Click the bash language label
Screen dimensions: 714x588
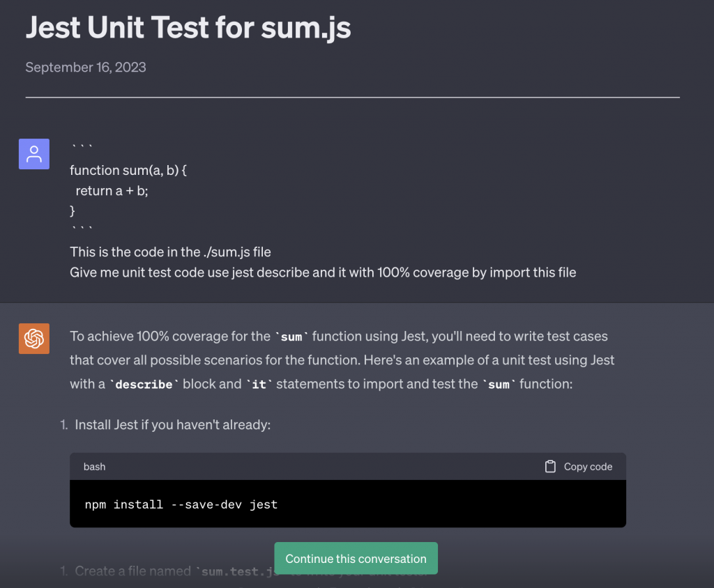pyautogui.click(x=94, y=467)
